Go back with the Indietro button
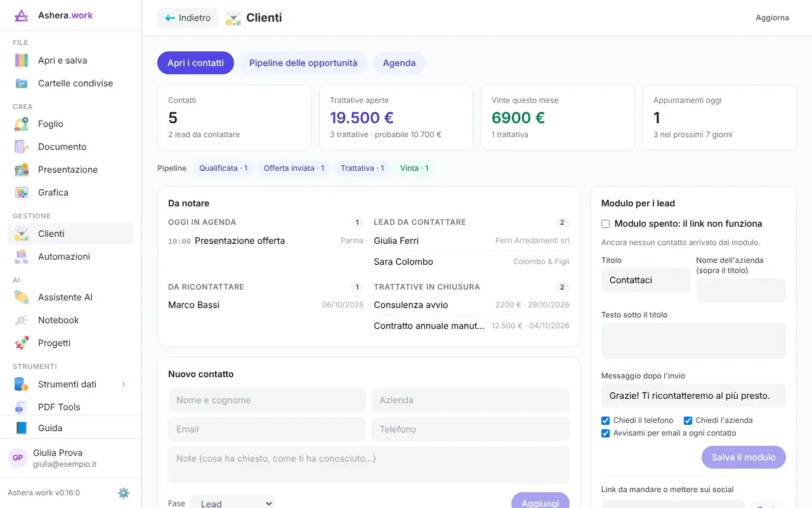Screen dimensions: 812x508 [x=188, y=18]
